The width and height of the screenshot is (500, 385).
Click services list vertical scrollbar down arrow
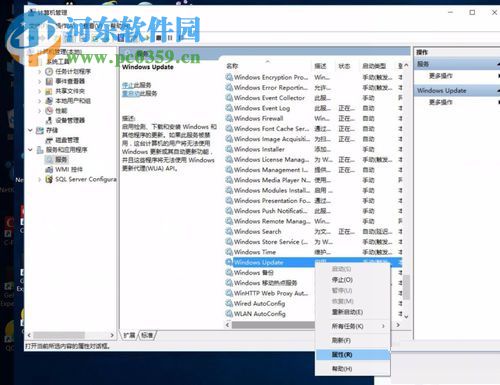tap(406, 316)
